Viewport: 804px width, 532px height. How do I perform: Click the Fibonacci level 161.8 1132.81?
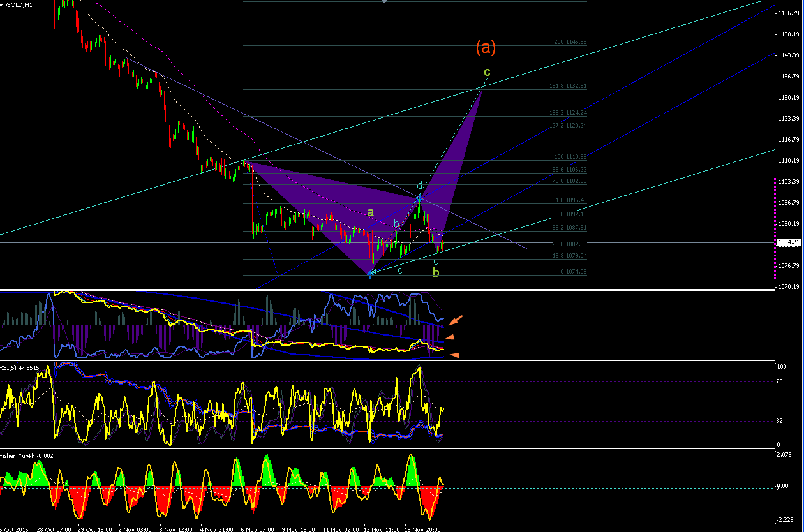[568, 86]
